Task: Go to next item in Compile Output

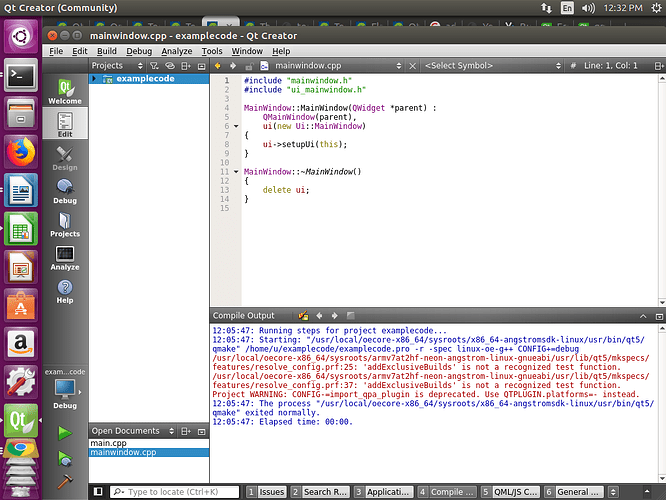Action: coord(335,316)
